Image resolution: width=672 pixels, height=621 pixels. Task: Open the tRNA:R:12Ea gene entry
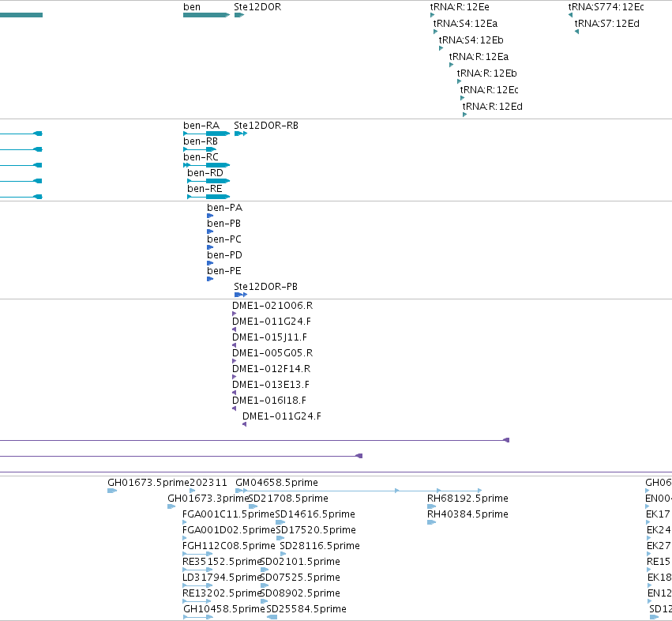[479, 57]
